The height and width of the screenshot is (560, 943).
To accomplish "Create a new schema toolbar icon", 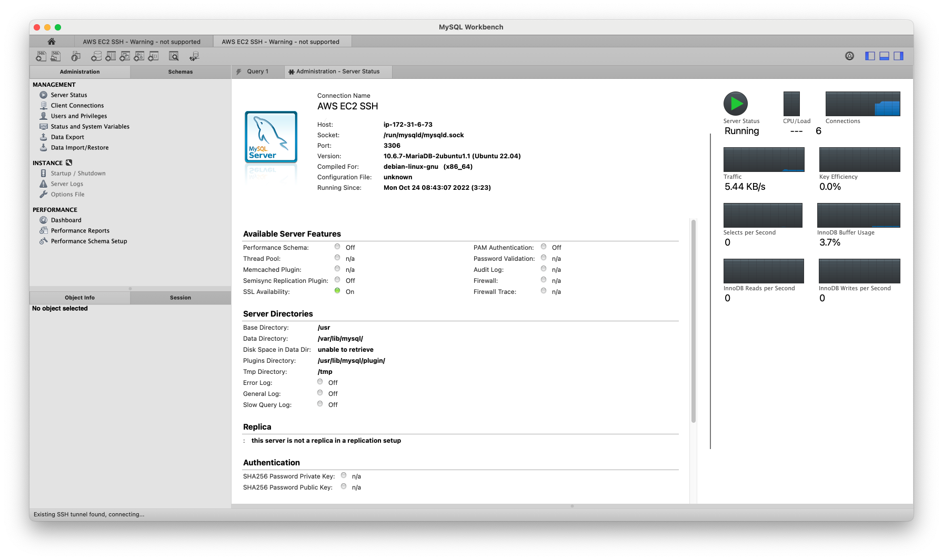I will (96, 56).
